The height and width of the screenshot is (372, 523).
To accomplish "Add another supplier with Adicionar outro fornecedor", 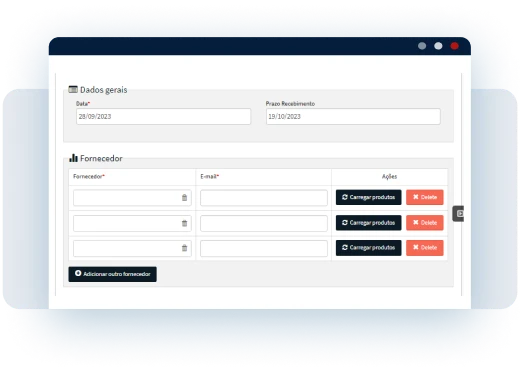I will point(112,274).
